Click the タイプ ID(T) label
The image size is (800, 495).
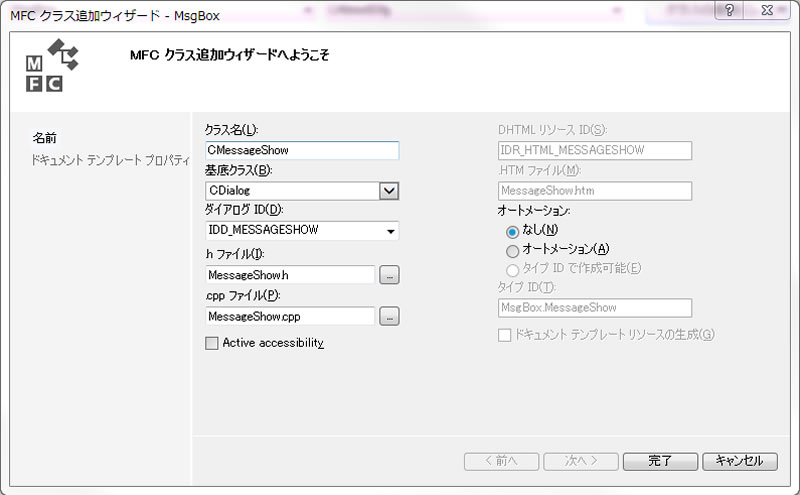pos(527,287)
